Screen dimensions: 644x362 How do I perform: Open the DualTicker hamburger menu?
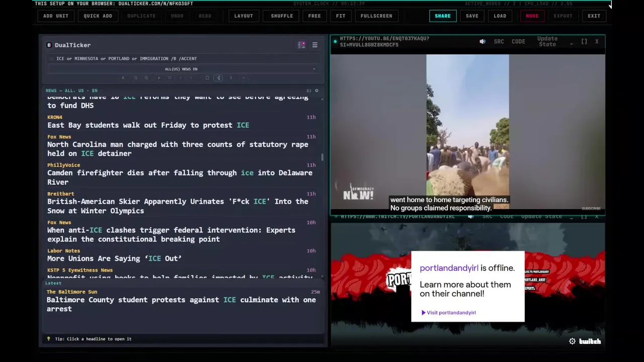(314, 45)
